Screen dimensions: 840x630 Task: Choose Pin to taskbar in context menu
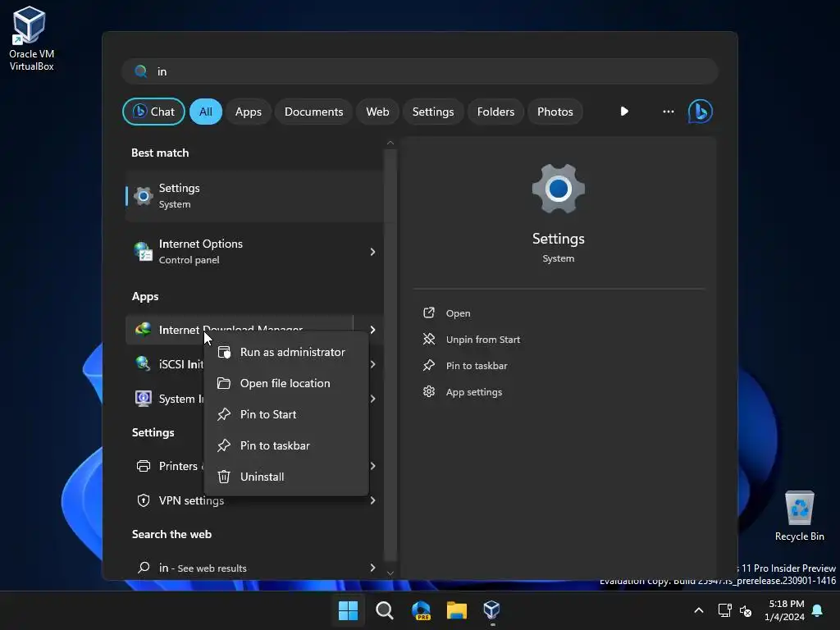click(286, 445)
